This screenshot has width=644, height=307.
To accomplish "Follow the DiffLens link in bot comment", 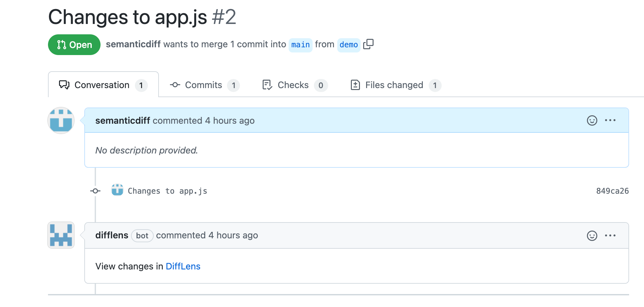I will [x=183, y=266].
